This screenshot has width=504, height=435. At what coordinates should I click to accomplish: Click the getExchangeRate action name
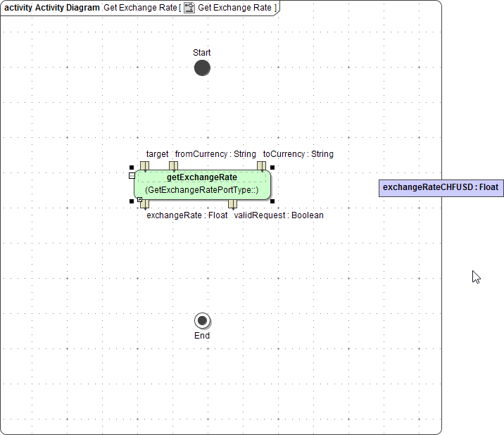click(x=201, y=177)
